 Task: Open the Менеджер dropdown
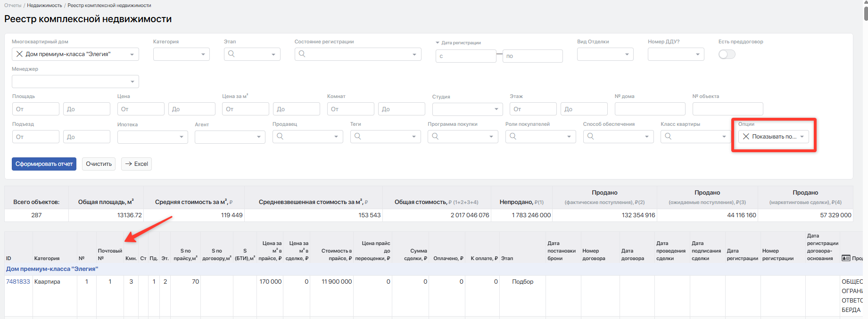(75, 82)
